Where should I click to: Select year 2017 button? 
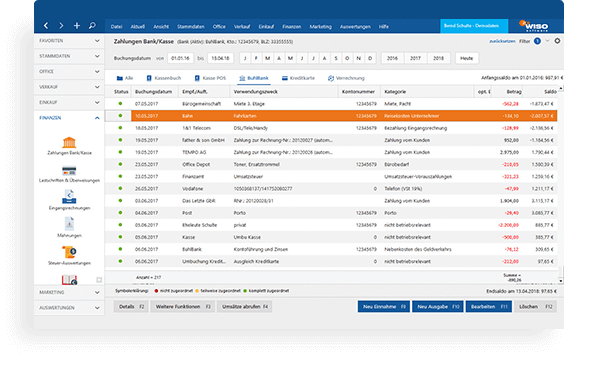pyautogui.click(x=415, y=58)
